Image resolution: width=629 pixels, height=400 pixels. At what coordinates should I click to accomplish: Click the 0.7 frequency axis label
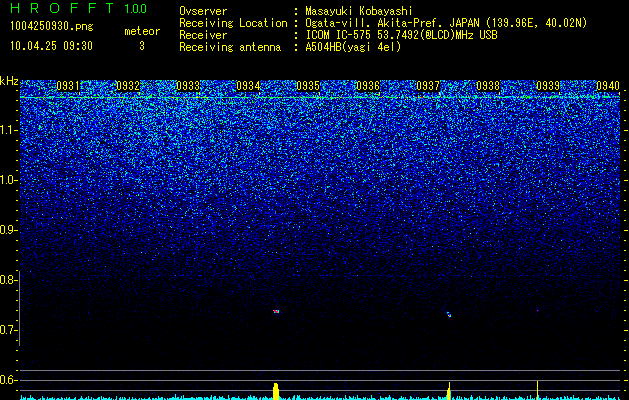pos(8,330)
